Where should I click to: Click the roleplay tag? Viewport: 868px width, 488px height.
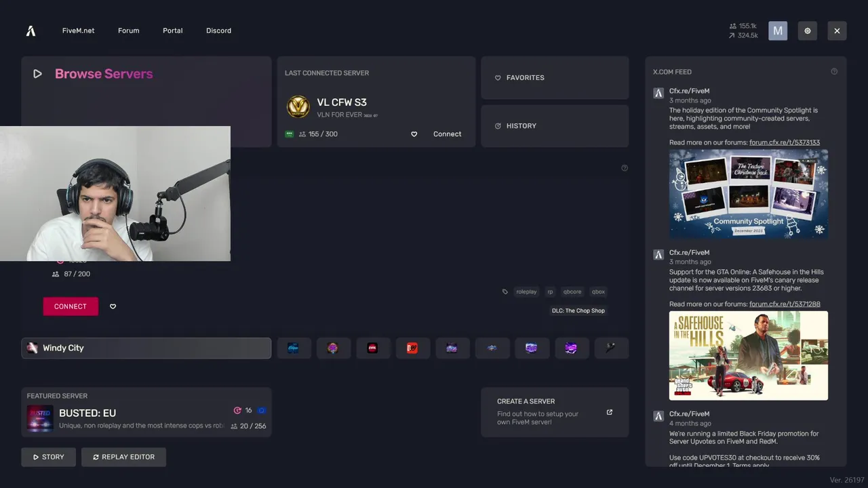(x=526, y=292)
